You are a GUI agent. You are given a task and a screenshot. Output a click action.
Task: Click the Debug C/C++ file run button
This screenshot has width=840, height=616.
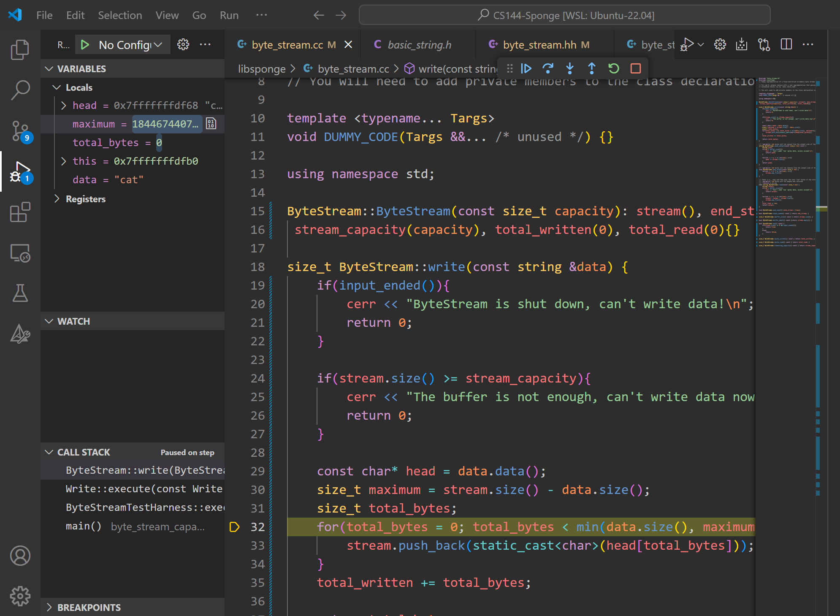[686, 45]
